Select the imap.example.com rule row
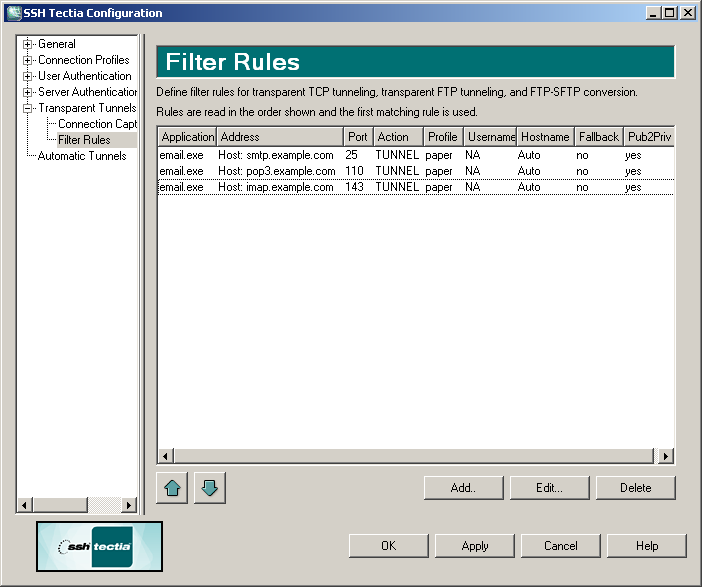 point(415,187)
